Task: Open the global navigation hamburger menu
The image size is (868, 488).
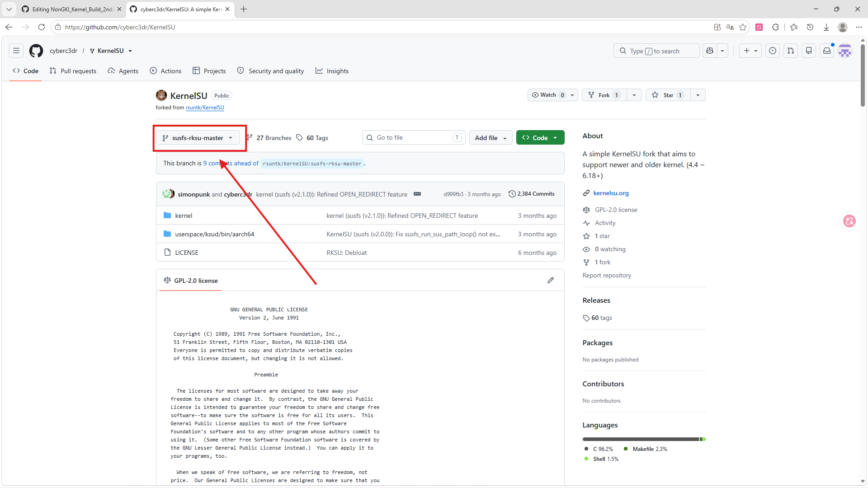Action: pyautogui.click(x=16, y=51)
